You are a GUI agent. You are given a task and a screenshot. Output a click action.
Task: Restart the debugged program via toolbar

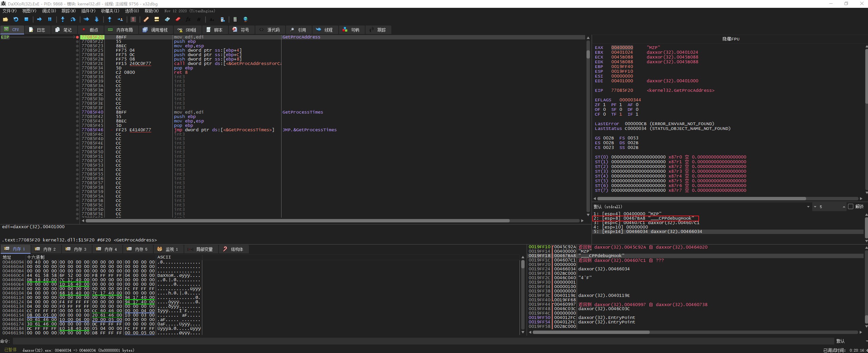(16, 19)
